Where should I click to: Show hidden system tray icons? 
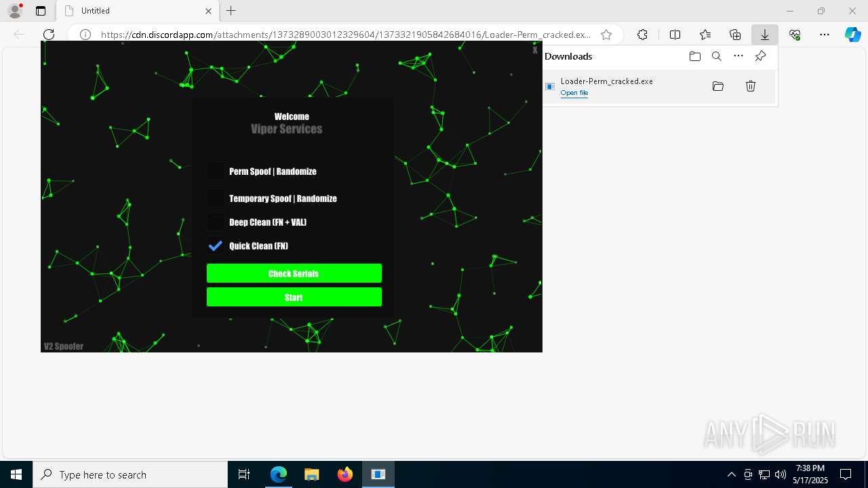click(731, 474)
